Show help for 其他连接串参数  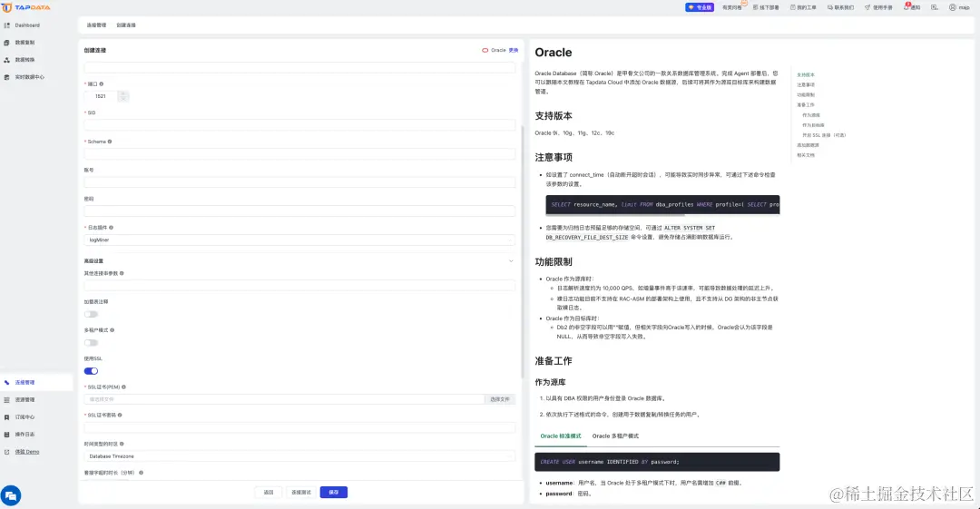click(x=122, y=273)
